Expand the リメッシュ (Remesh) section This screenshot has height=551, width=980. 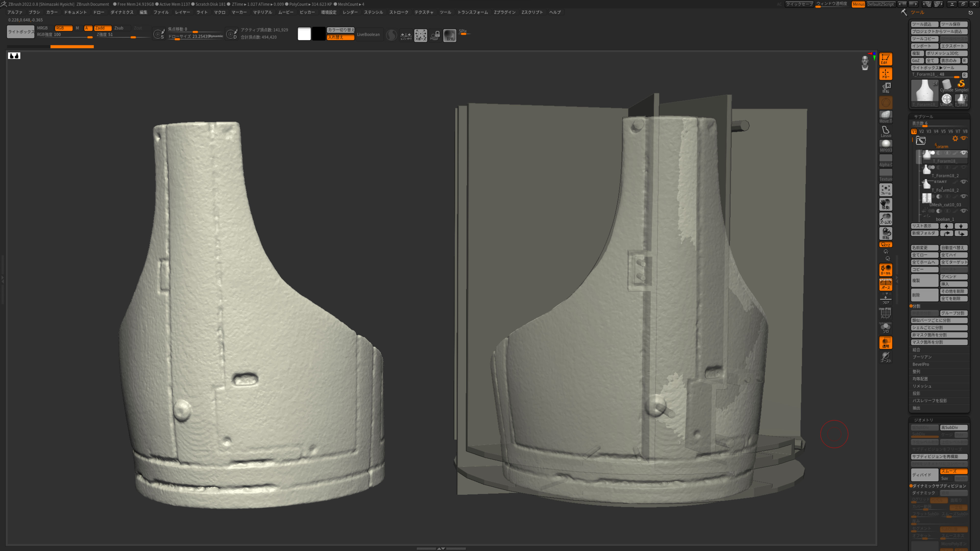922,386
